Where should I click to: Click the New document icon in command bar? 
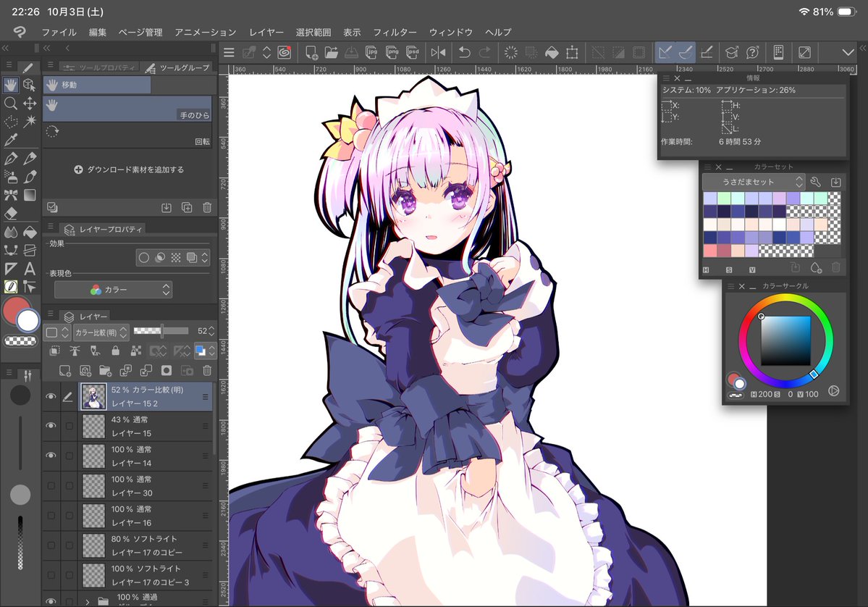pos(311,53)
